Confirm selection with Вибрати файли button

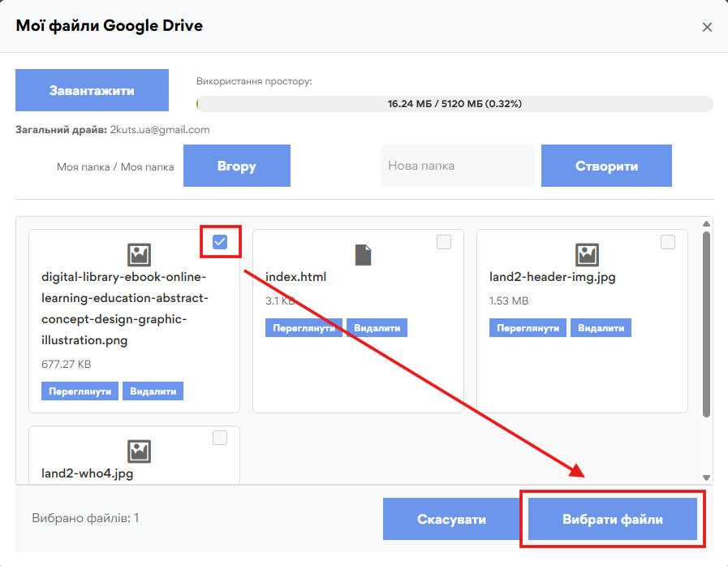point(613,519)
